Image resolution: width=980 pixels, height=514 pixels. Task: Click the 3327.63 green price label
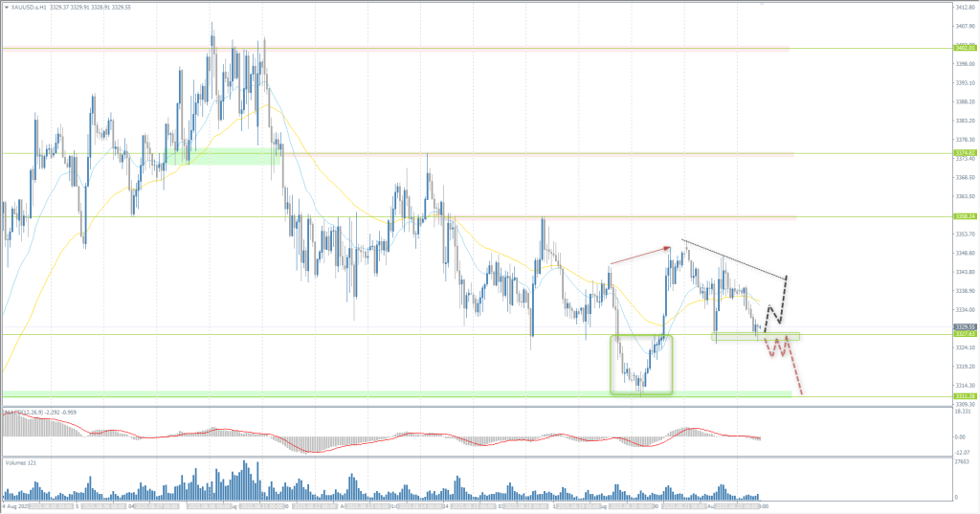pos(964,333)
